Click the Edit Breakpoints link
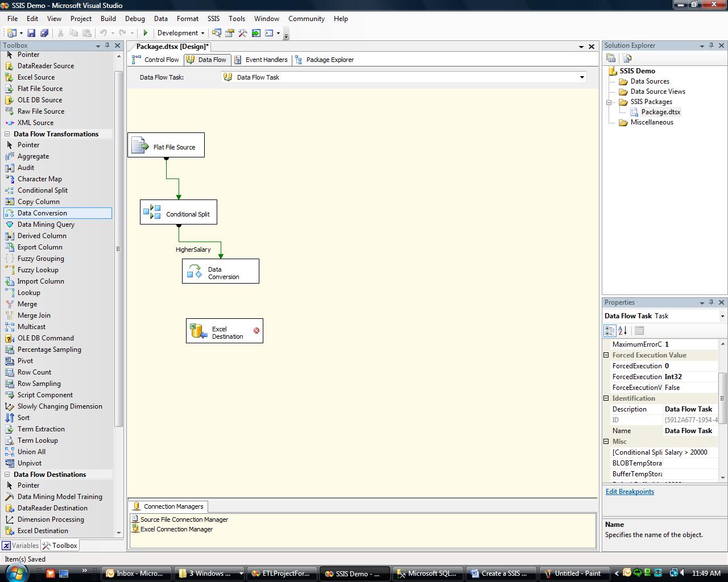The height and width of the screenshot is (582, 728). tap(630, 492)
